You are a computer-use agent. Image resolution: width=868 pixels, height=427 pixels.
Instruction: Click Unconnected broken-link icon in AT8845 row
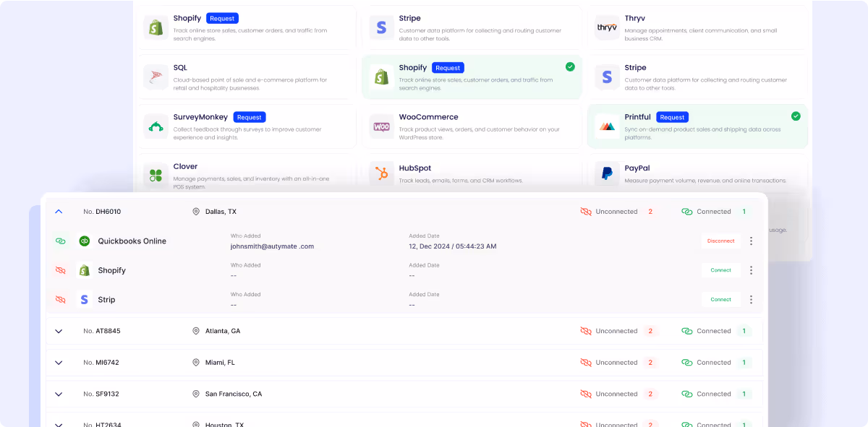[x=586, y=331]
